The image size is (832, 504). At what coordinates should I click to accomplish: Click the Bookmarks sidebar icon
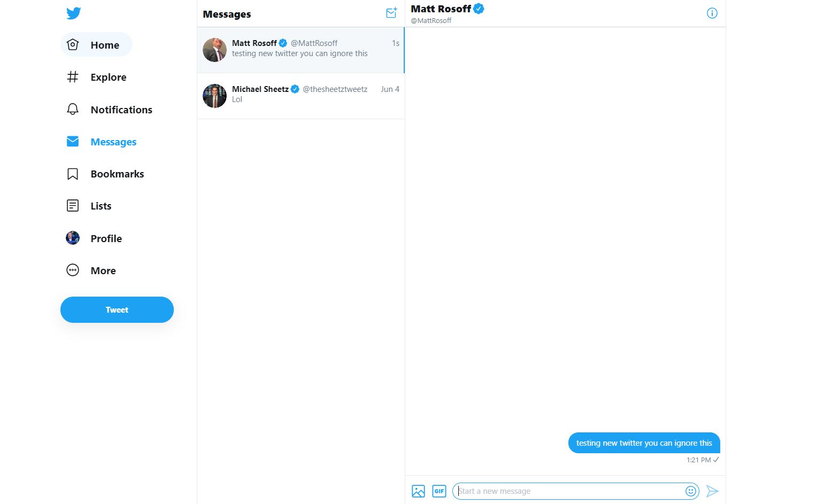(72, 174)
